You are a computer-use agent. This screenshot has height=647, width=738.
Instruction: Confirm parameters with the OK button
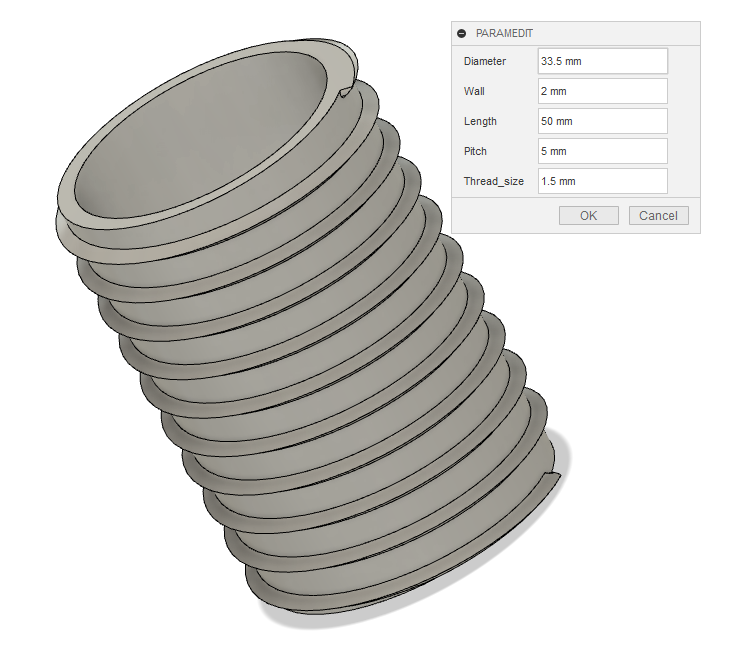(588, 216)
